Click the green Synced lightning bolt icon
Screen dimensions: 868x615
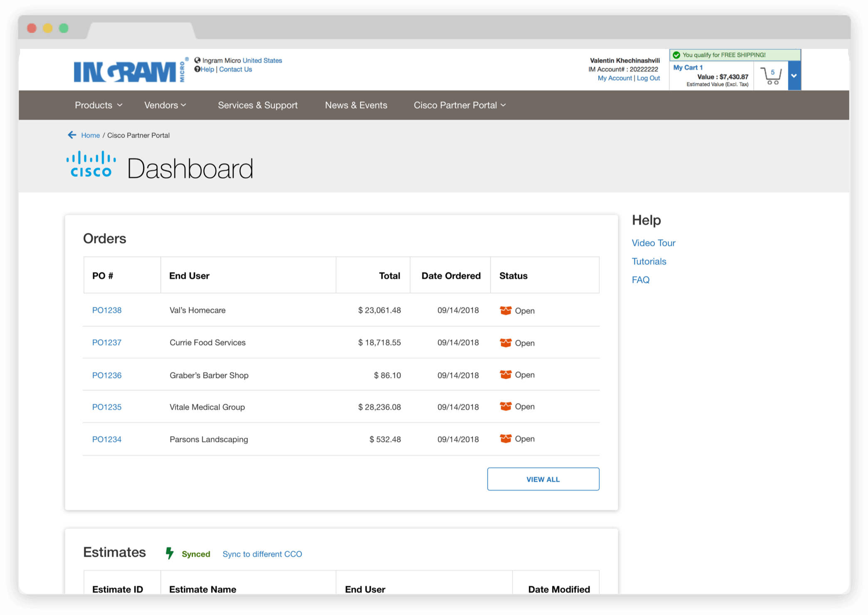coord(169,553)
